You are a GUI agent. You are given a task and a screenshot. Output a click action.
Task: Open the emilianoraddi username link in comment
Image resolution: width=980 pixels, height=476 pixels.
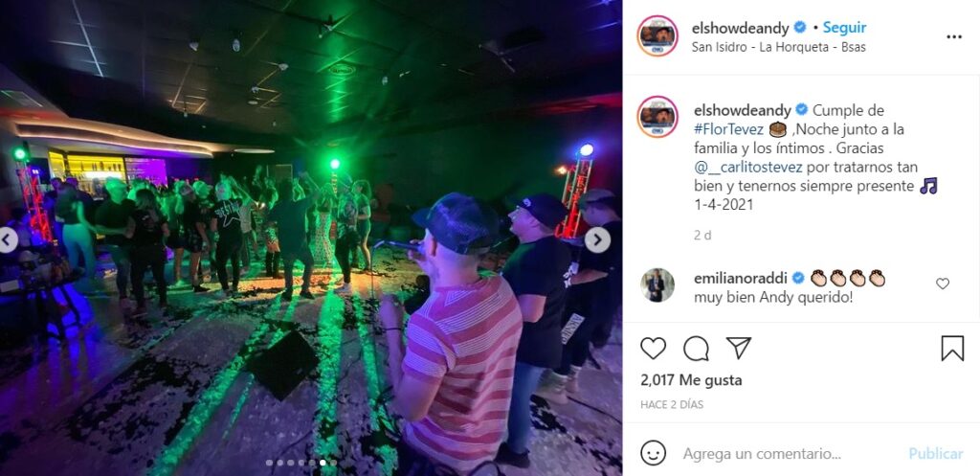(x=742, y=278)
